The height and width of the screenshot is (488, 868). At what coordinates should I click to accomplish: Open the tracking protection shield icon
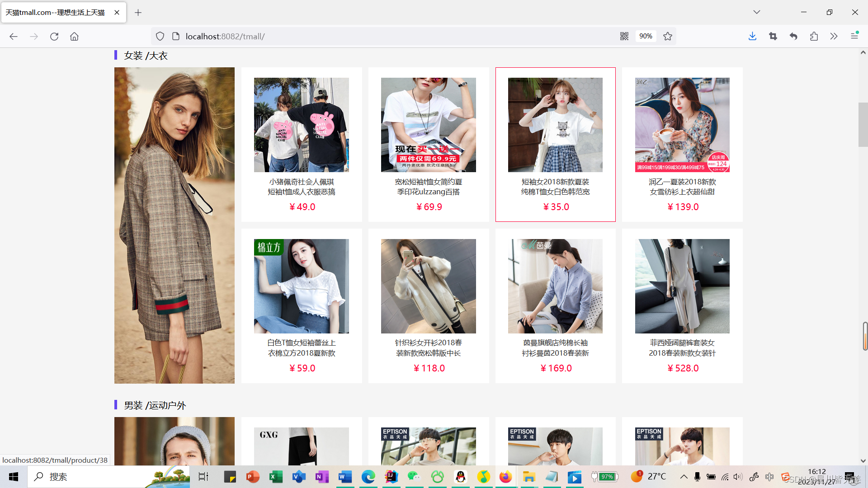point(160,36)
